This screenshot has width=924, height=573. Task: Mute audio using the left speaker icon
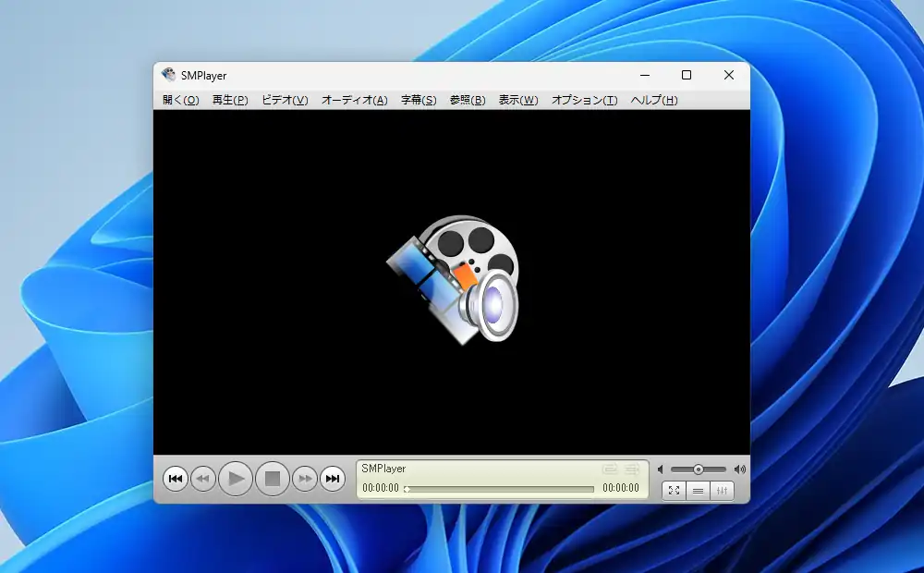[662, 469]
